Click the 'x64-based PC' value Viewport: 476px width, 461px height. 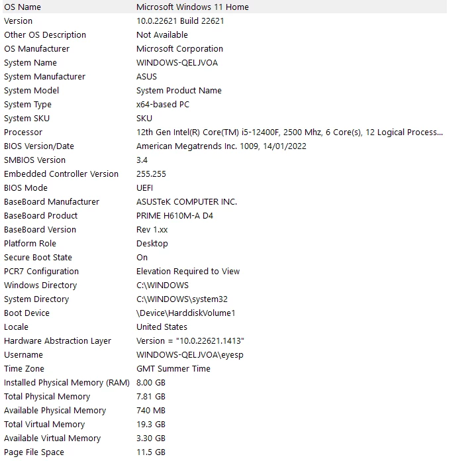click(163, 105)
